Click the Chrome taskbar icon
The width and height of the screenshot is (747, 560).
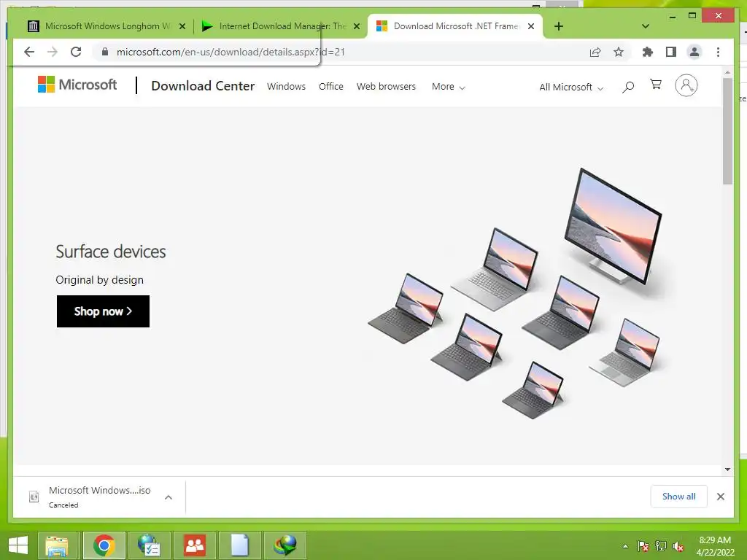click(x=104, y=545)
